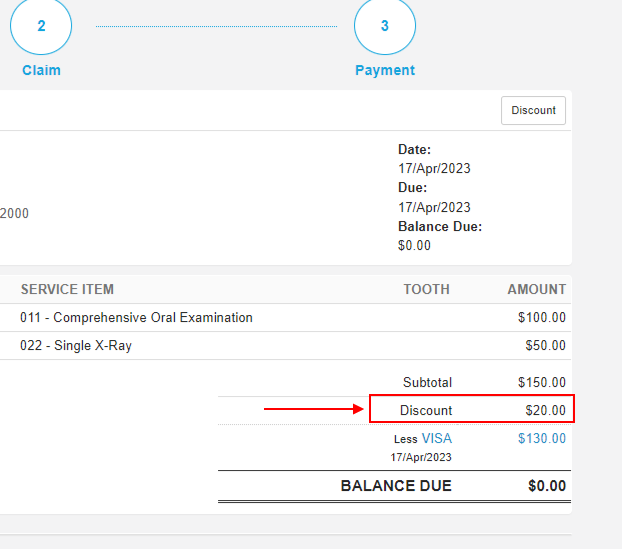Click the invoice Date value 17/Apr/2023

coord(434,169)
